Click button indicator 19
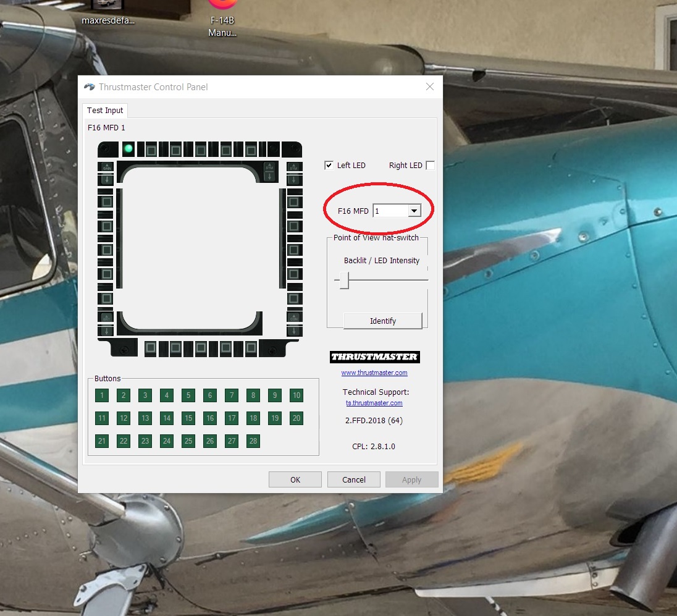This screenshot has width=677, height=616. point(275,418)
